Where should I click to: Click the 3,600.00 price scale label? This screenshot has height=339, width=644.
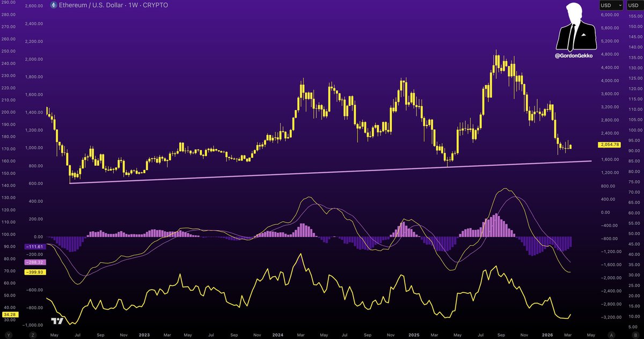(610, 94)
